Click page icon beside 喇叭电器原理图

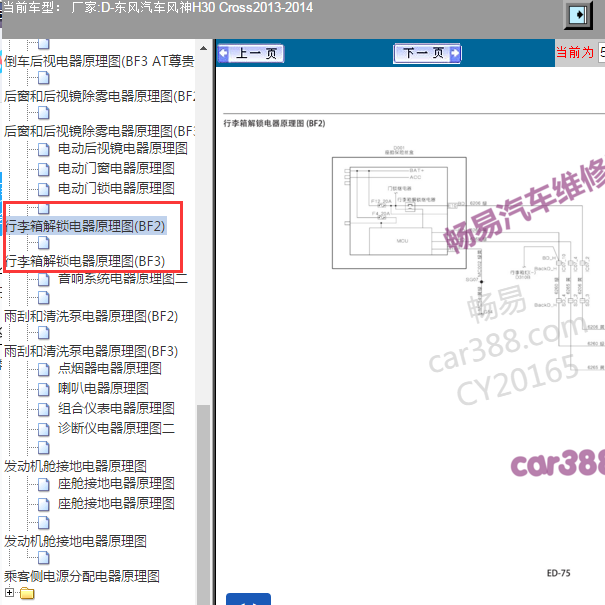[44, 389]
